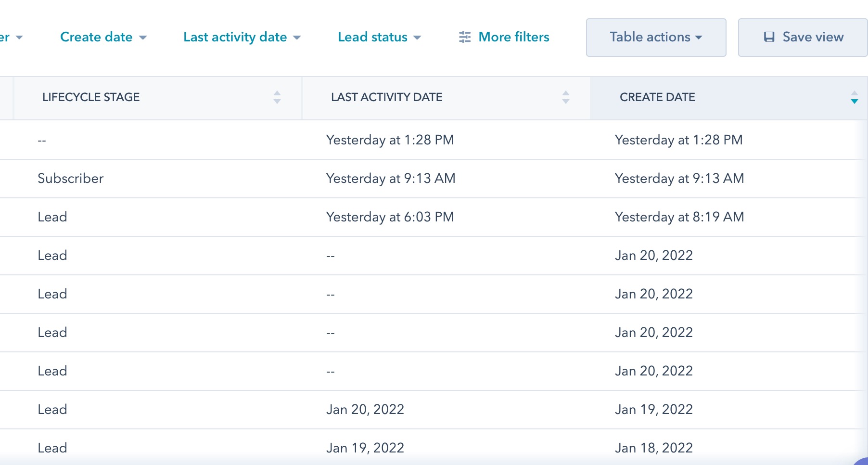Screen dimensions: 868x465
Task: Click the floppy disk icon in Save view
Action: pos(769,37)
